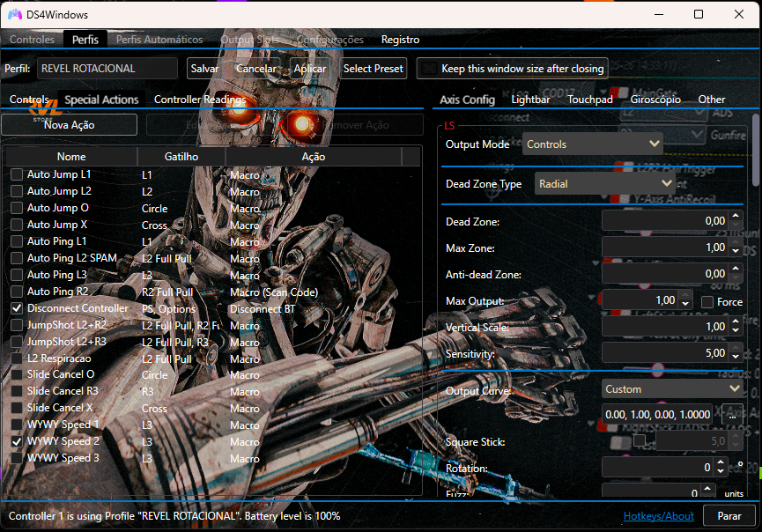Increase Anti-dead Zone with the up arrow

coord(736,268)
